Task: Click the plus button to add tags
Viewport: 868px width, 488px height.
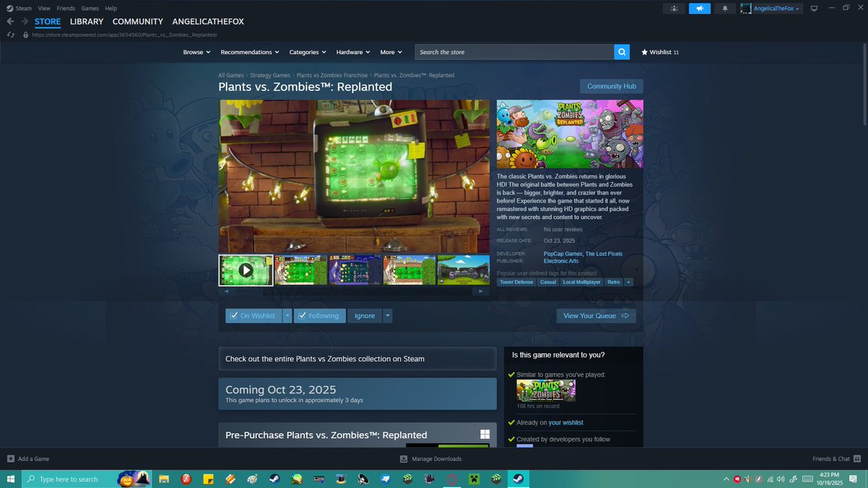Action: coord(629,282)
